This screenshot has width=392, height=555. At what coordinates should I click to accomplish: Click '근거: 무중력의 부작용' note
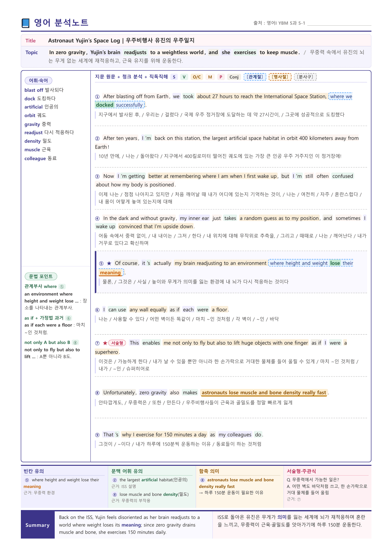(131, 501)
